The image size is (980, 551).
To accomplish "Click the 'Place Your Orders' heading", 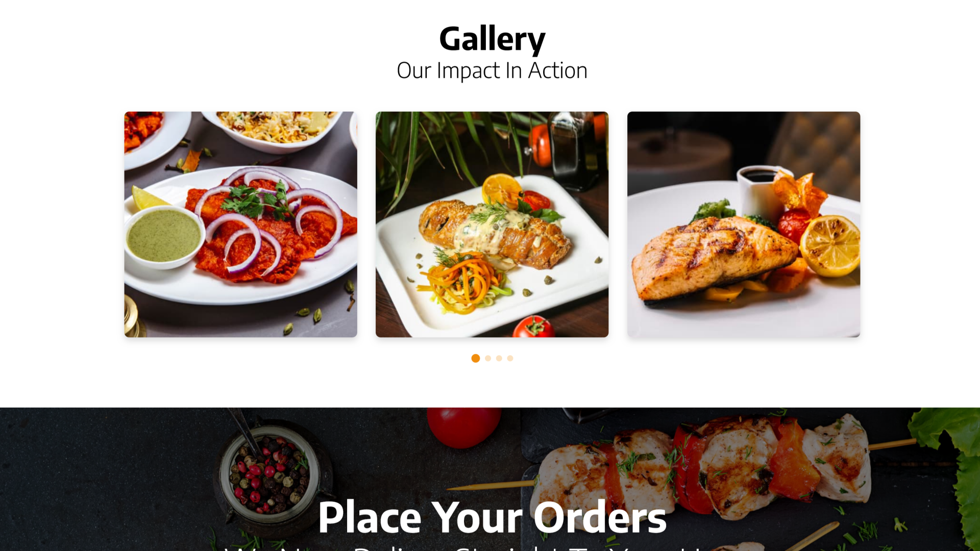I will pos(492,517).
